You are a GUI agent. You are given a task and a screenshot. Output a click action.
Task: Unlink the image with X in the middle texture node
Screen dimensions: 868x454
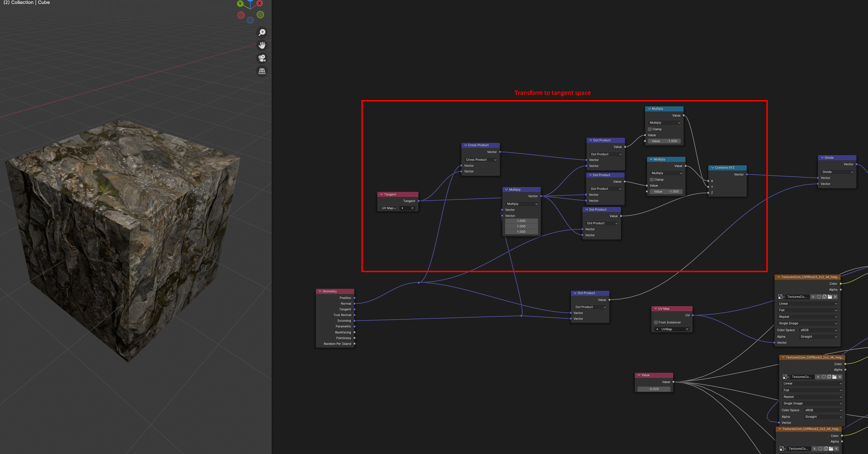[840, 377]
